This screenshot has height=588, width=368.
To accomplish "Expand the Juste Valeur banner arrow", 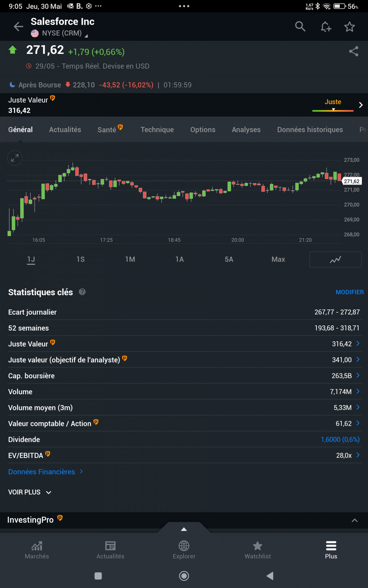I will click(x=361, y=105).
